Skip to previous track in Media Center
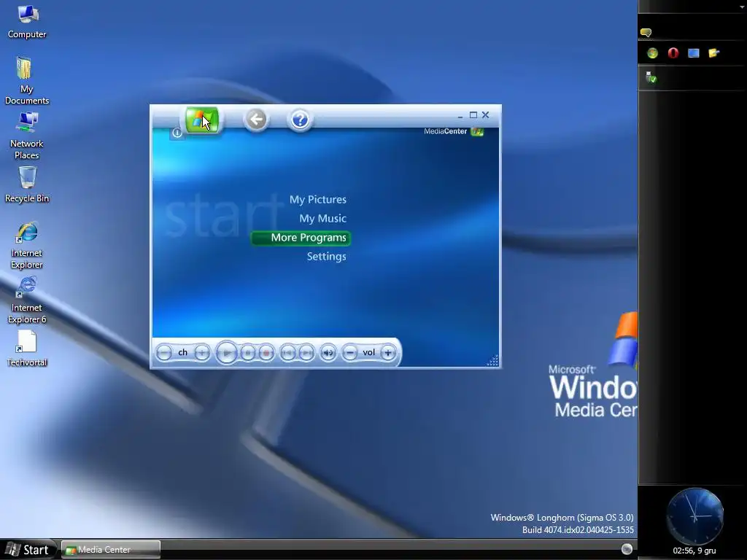This screenshot has width=747, height=560. click(x=287, y=353)
